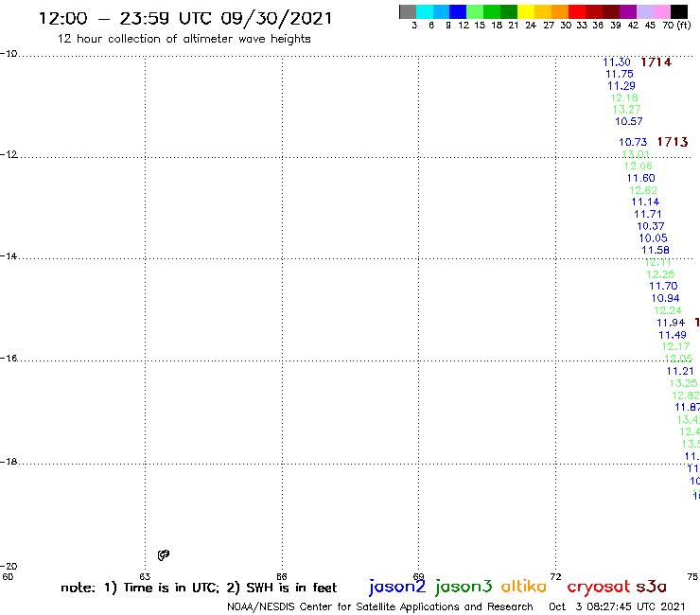
Task: Select the yellow swatch in the height legend
Action: [526, 11]
